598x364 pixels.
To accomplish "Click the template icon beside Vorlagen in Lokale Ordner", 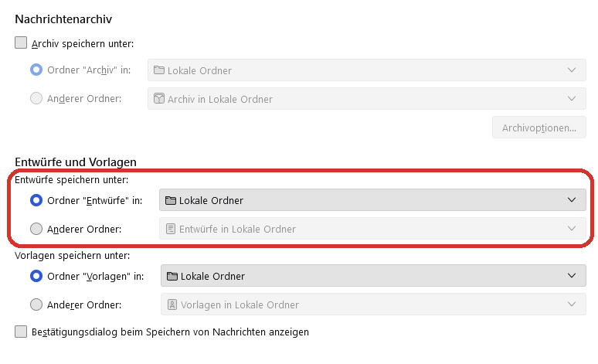I will click(172, 304).
